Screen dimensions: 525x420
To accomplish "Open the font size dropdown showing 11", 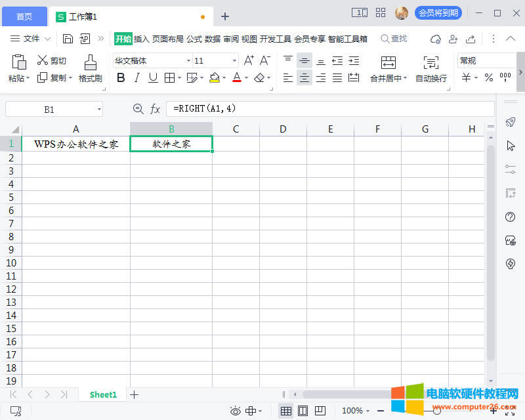I will (x=234, y=61).
